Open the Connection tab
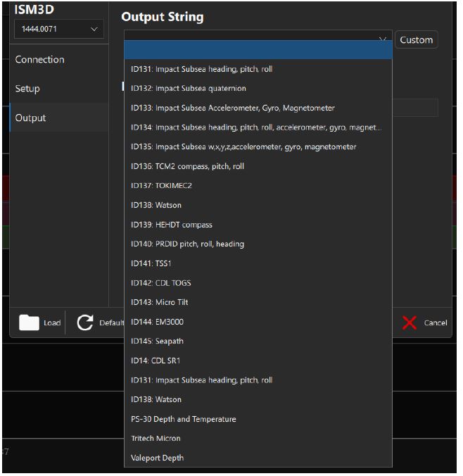 point(40,60)
